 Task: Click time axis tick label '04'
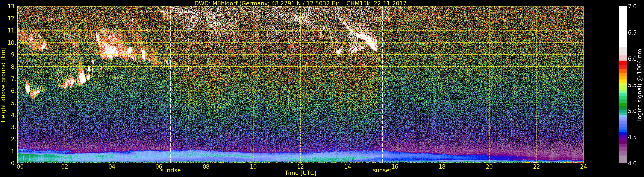point(112,167)
